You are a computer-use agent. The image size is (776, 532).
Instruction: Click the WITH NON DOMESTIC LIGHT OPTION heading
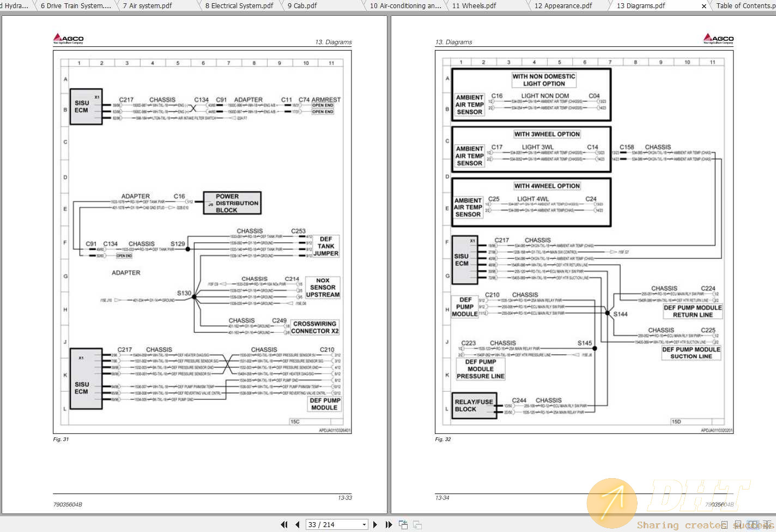[x=544, y=80]
